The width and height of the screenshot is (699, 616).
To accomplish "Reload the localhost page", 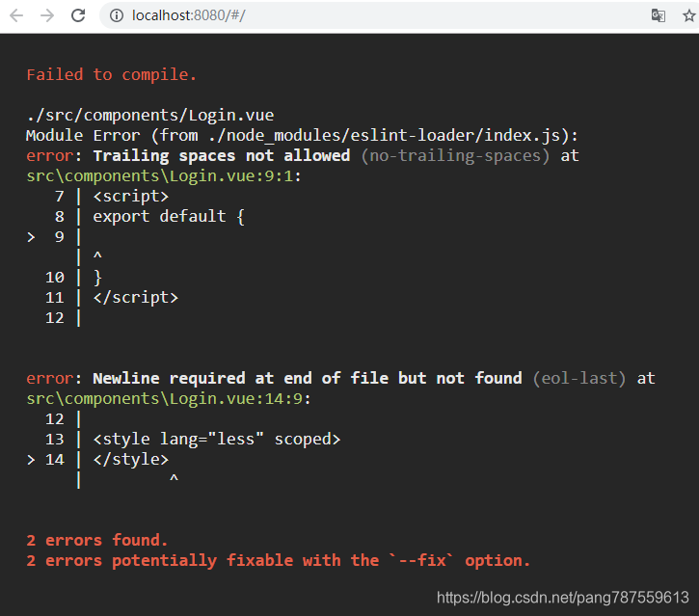I will pos(78,15).
